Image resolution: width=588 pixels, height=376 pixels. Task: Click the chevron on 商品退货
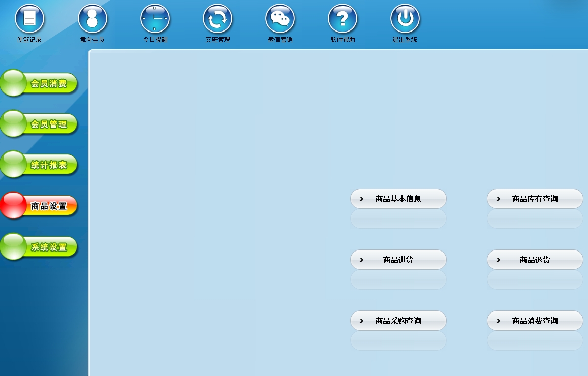click(498, 260)
